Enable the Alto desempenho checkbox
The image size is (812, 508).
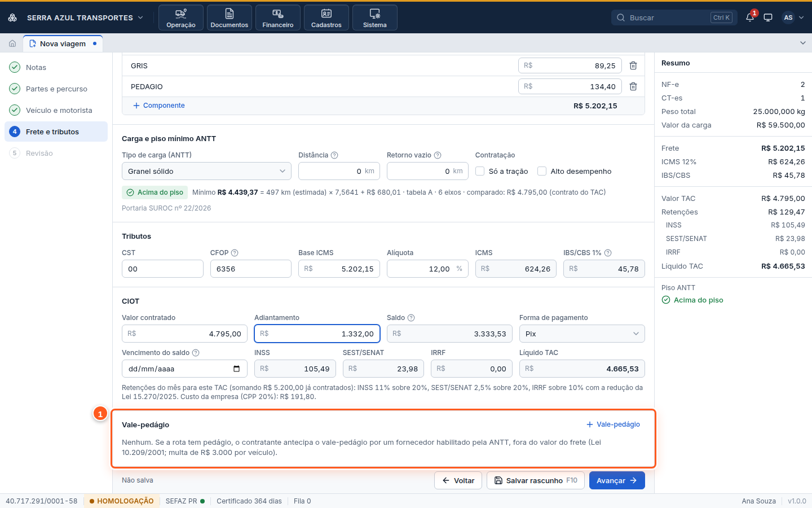pos(542,171)
